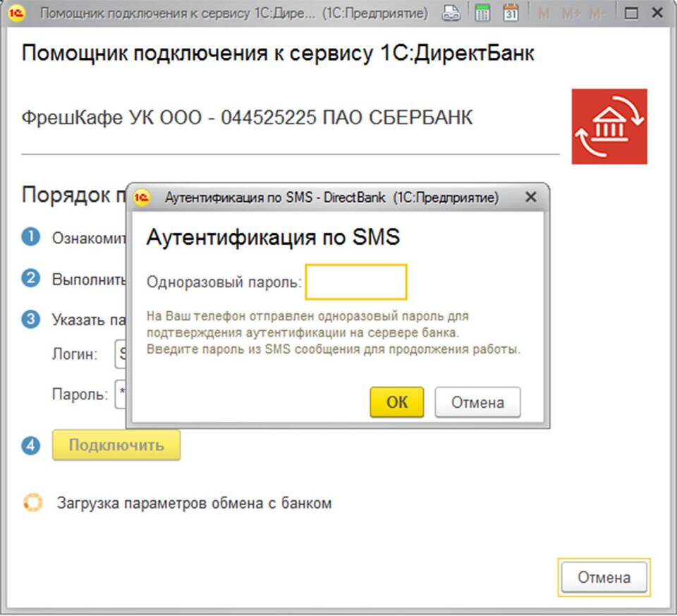Image resolution: width=677 pixels, height=616 pixels.
Task: Open the calculator from the title bar
Action: 482,13
